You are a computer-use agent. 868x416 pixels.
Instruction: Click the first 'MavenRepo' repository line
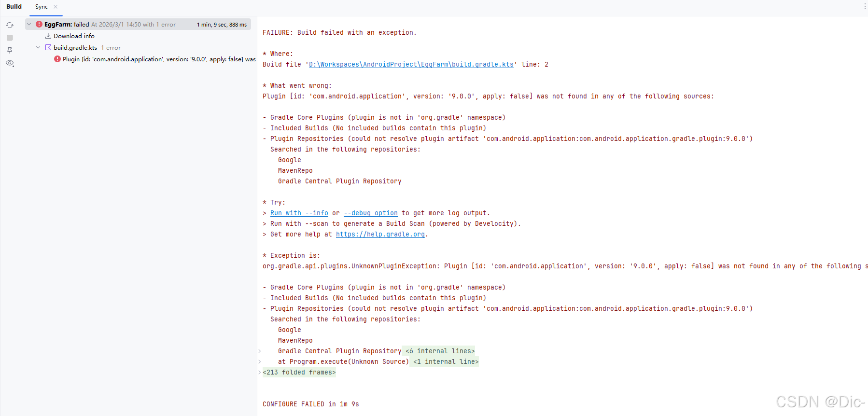coord(295,170)
